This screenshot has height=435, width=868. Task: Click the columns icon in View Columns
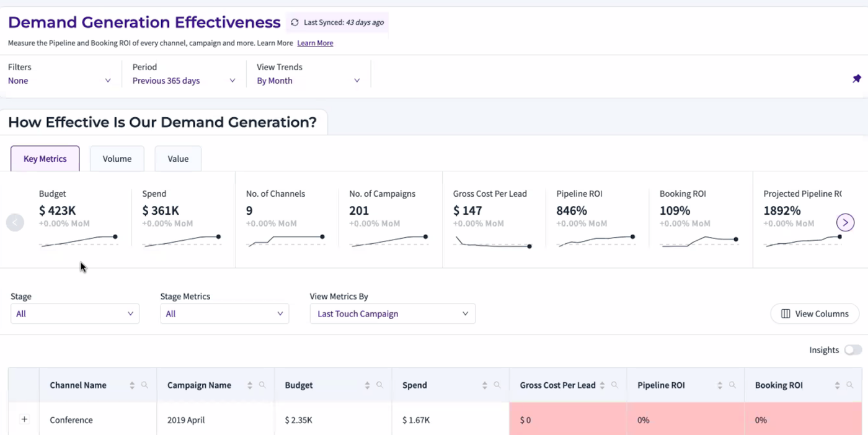pos(786,314)
